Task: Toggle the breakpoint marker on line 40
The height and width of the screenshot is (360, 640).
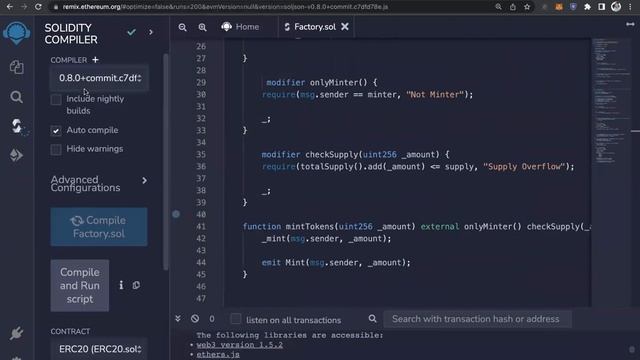Action: click(176, 214)
